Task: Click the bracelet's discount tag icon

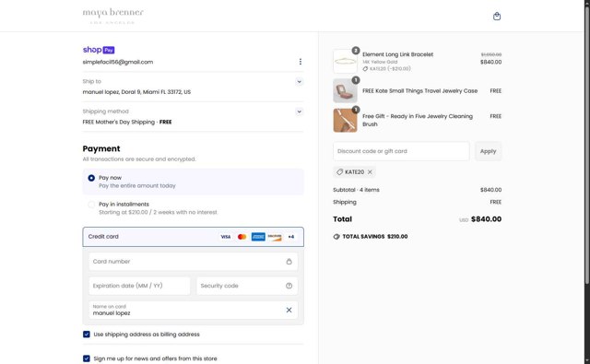Action: tap(365, 69)
